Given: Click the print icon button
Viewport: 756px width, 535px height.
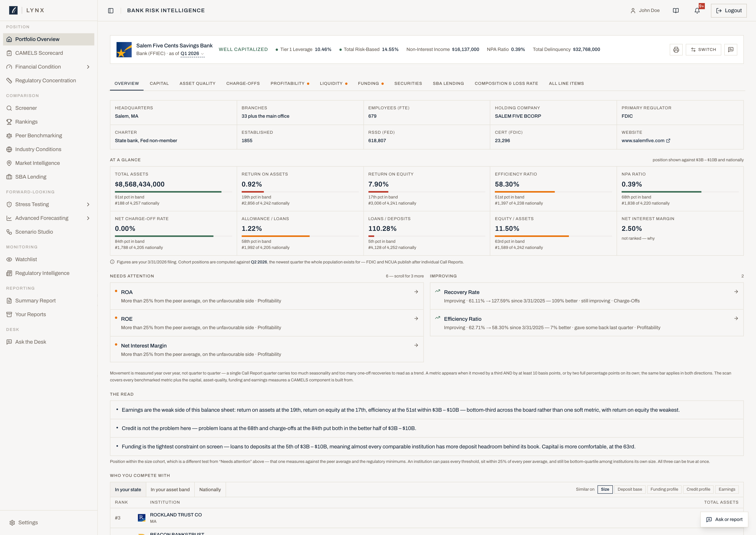Looking at the screenshot, I should pos(676,49).
